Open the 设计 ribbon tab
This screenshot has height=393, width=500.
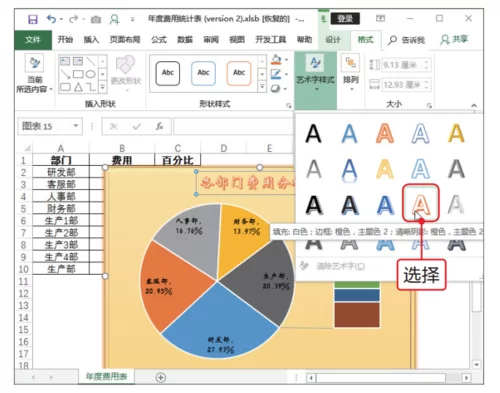tap(333, 40)
